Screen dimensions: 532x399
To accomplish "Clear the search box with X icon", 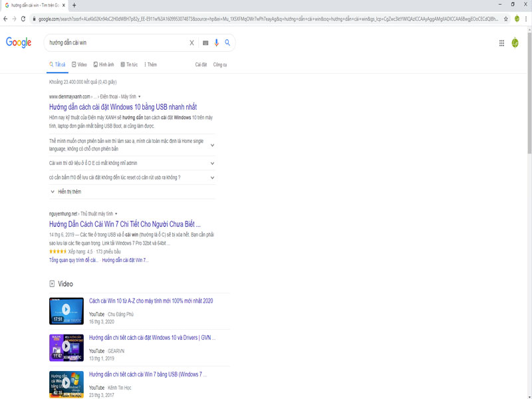I will click(x=192, y=43).
